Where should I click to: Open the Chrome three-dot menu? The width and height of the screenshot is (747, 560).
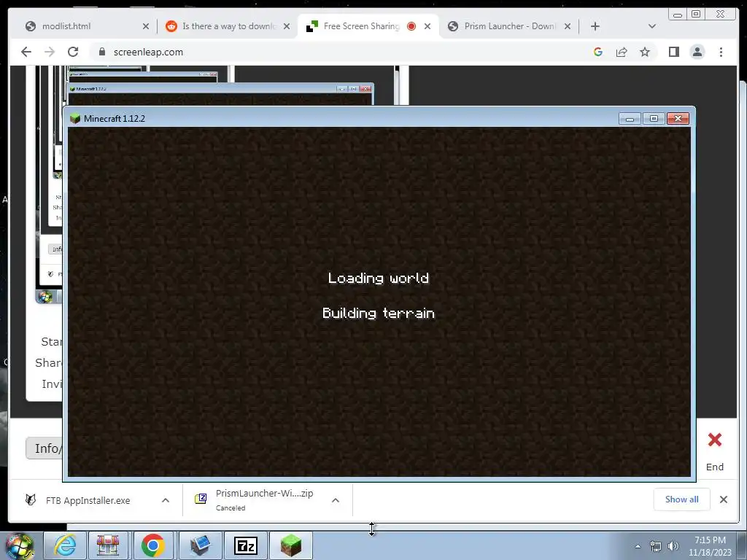[x=721, y=52]
